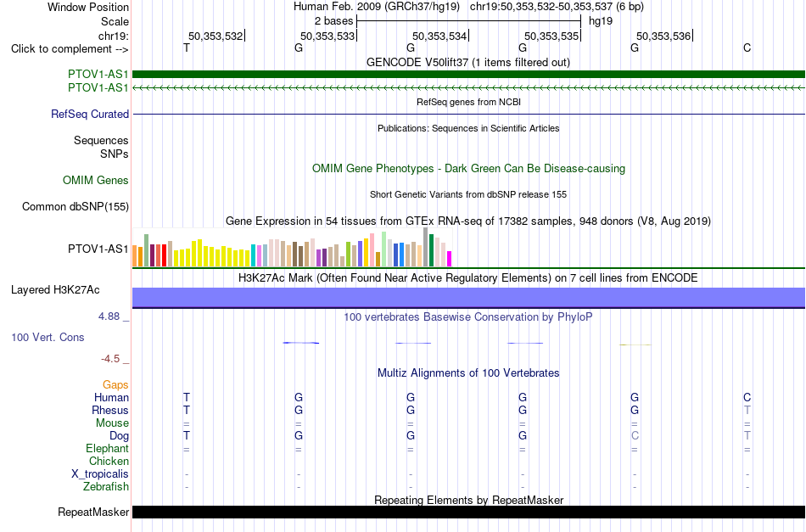
Task: Click the light C base in the Dog row
Action: point(635,436)
